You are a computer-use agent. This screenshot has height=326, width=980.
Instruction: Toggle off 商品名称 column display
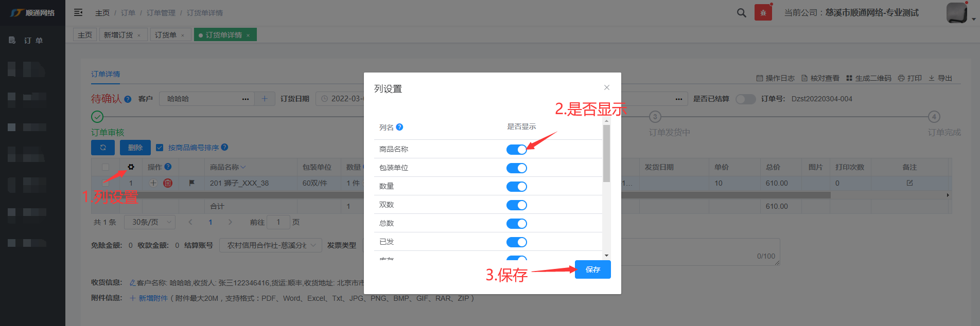pos(516,150)
